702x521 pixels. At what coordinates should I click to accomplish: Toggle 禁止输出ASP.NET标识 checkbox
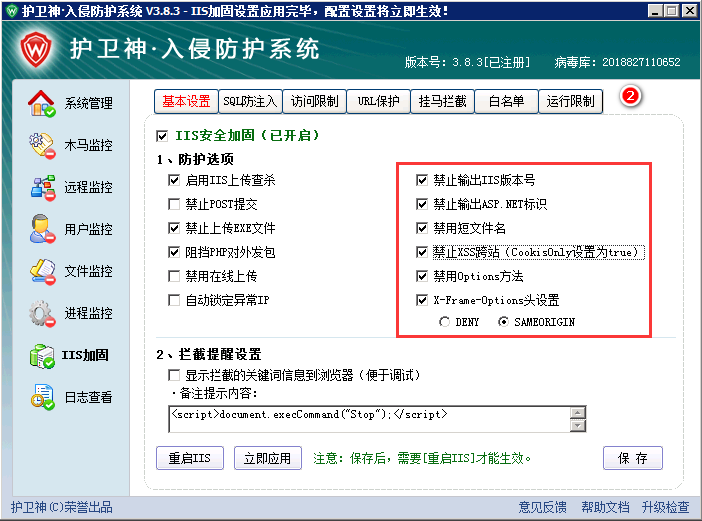(422, 204)
